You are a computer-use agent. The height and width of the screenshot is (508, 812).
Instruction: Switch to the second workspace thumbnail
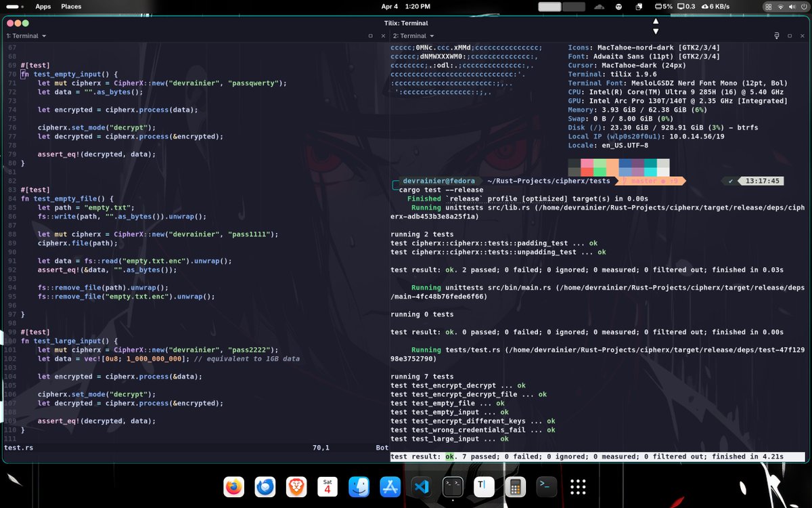click(x=574, y=7)
